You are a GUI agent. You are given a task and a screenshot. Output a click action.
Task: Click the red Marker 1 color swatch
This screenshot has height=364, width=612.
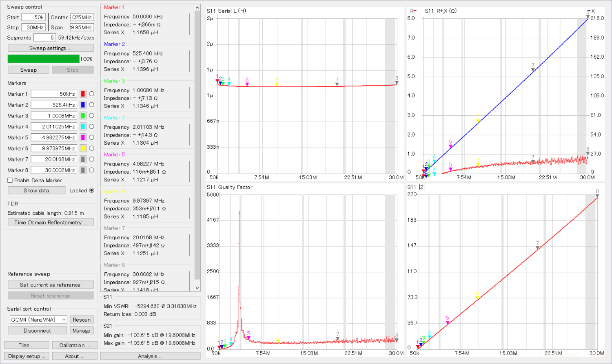click(x=83, y=94)
